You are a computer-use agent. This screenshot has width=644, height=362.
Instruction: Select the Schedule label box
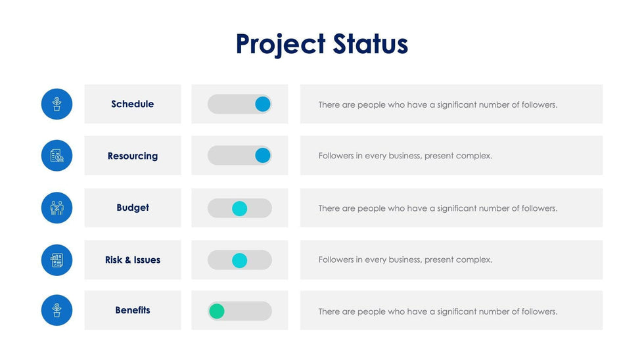click(x=133, y=104)
